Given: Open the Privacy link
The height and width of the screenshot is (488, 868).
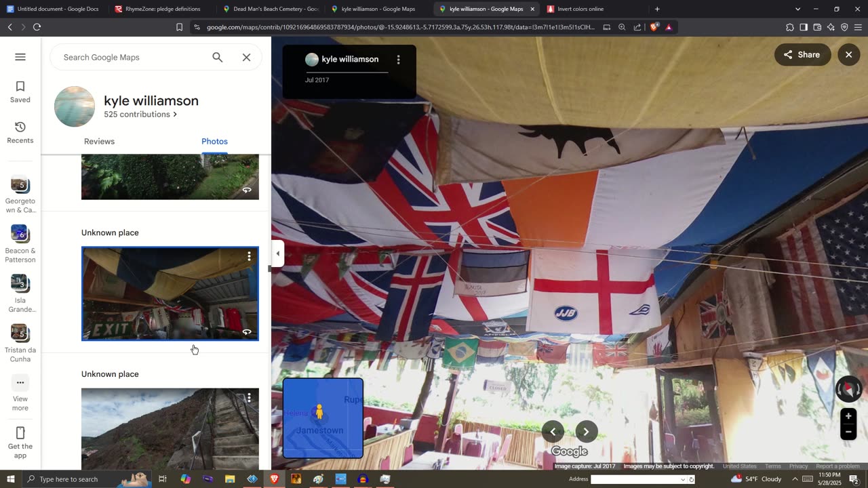Looking at the screenshot, I should [x=799, y=466].
